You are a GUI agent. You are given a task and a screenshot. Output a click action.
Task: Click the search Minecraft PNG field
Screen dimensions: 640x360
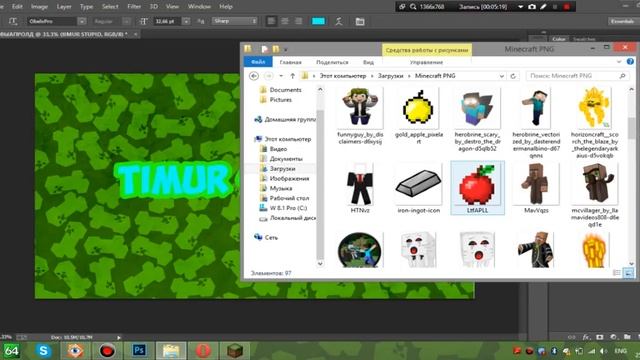pyautogui.click(x=577, y=76)
